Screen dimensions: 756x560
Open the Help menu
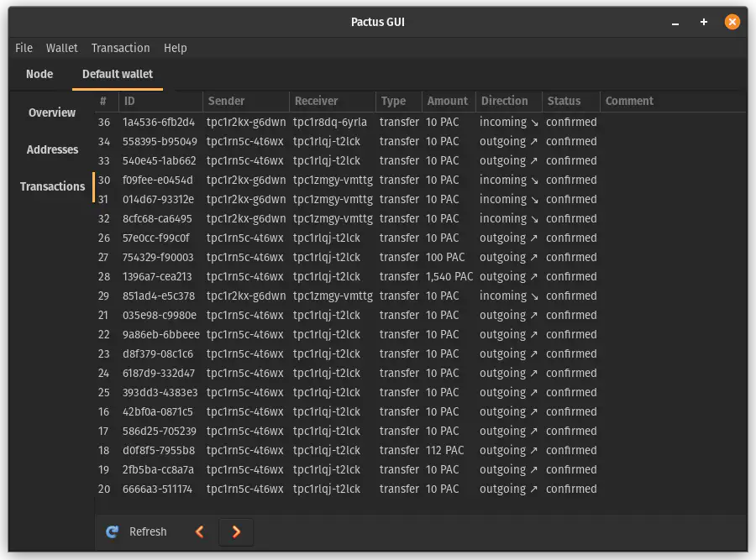click(176, 48)
